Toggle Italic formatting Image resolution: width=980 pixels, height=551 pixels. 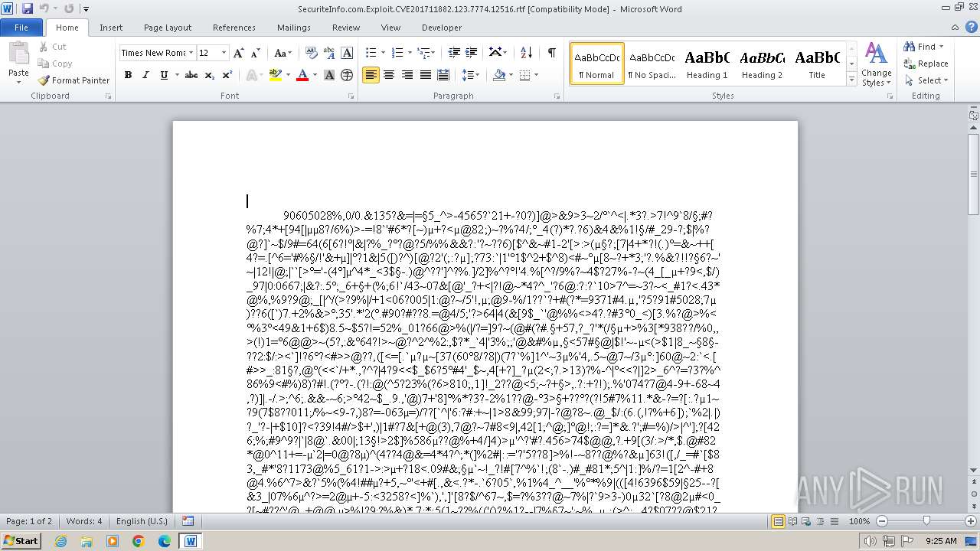click(145, 75)
